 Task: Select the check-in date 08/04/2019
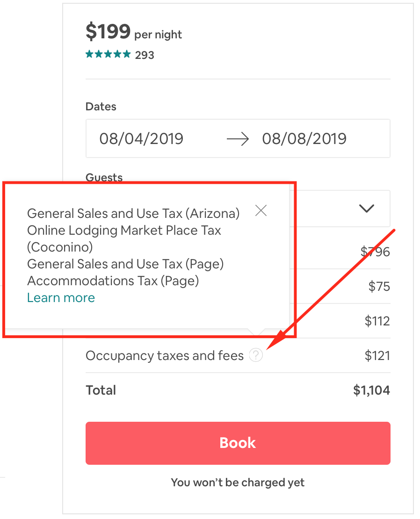(x=141, y=139)
